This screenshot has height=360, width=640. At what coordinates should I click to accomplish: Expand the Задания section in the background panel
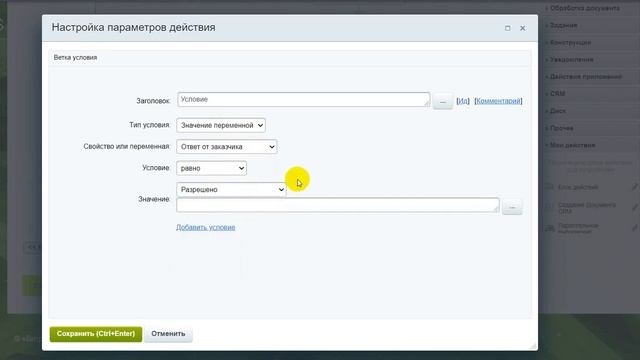point(563,25)
